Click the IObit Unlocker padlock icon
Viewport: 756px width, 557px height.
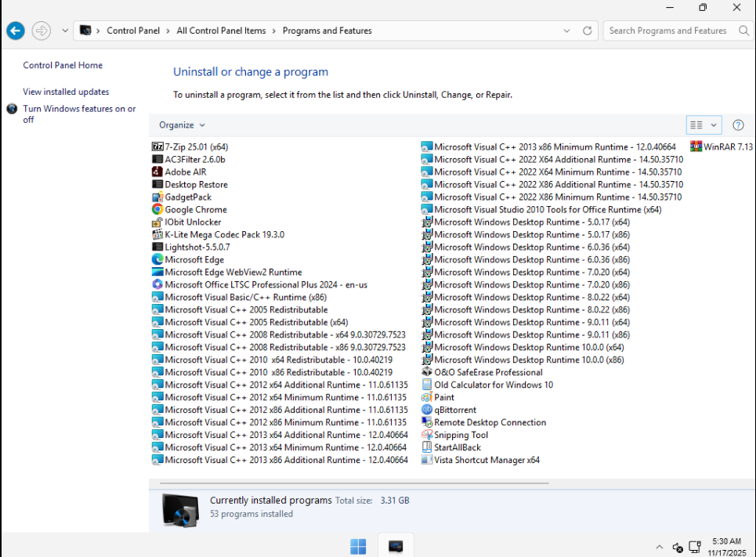click(157, 222)
